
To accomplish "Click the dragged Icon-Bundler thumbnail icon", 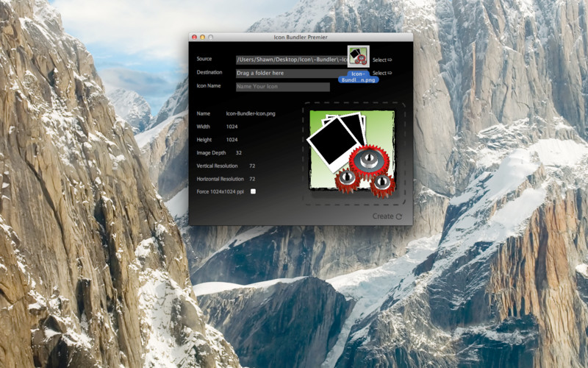I will pyautogui.click(x=358, y=56).
